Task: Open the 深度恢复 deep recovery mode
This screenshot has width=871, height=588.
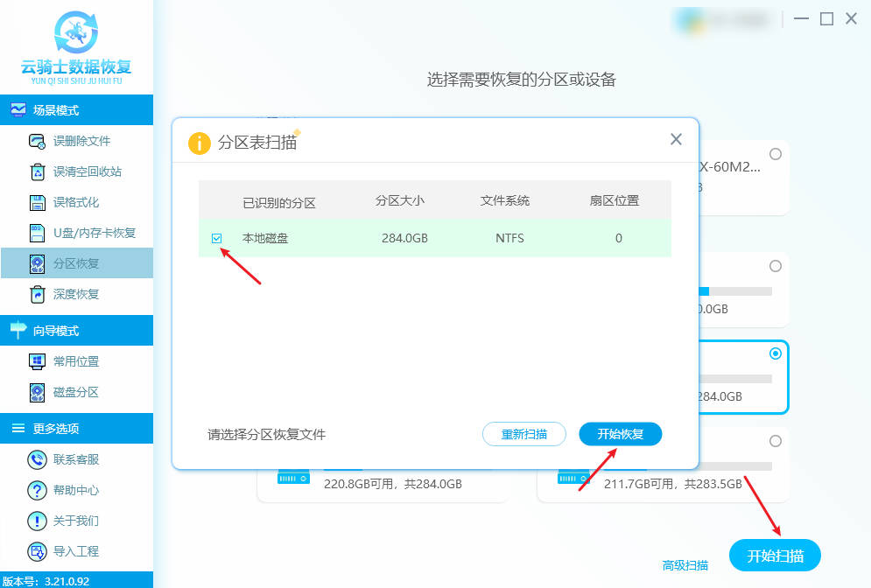Action: pos(76,294)
